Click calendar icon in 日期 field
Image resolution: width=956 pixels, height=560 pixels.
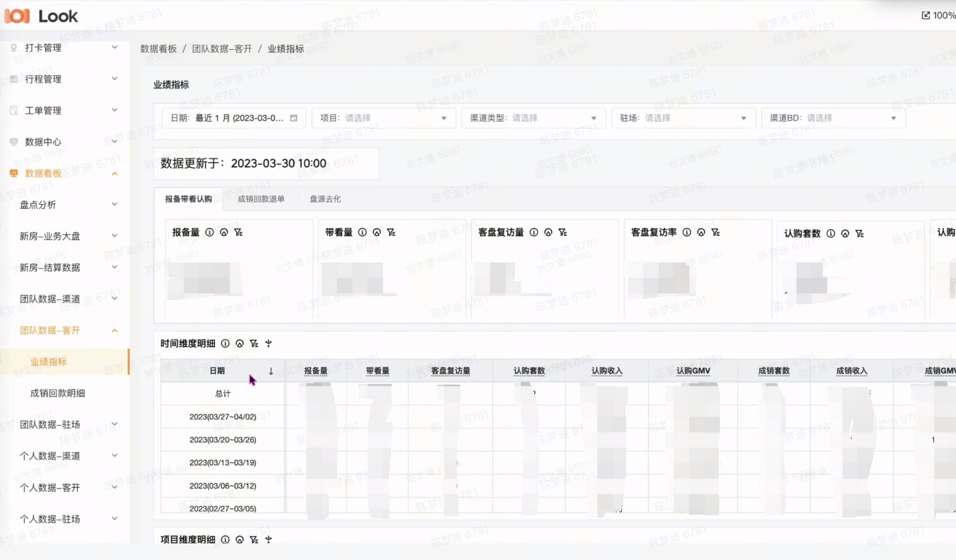[293, 118]
